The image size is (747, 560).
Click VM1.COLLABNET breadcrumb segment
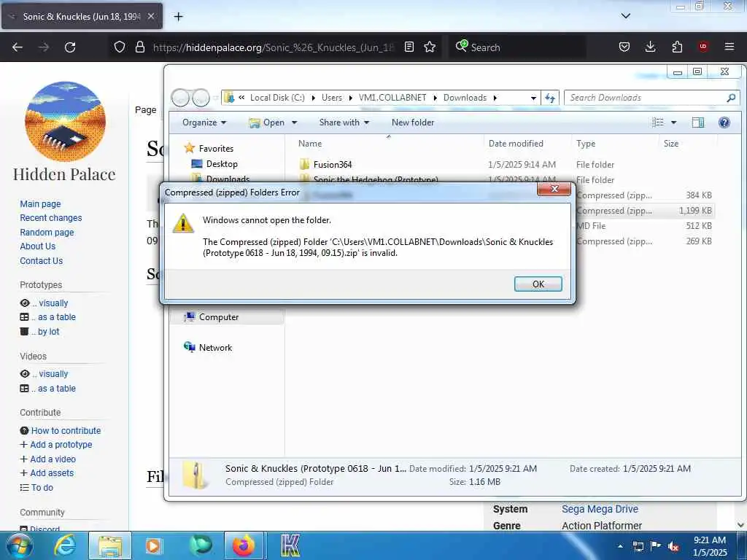pos(392,98)
